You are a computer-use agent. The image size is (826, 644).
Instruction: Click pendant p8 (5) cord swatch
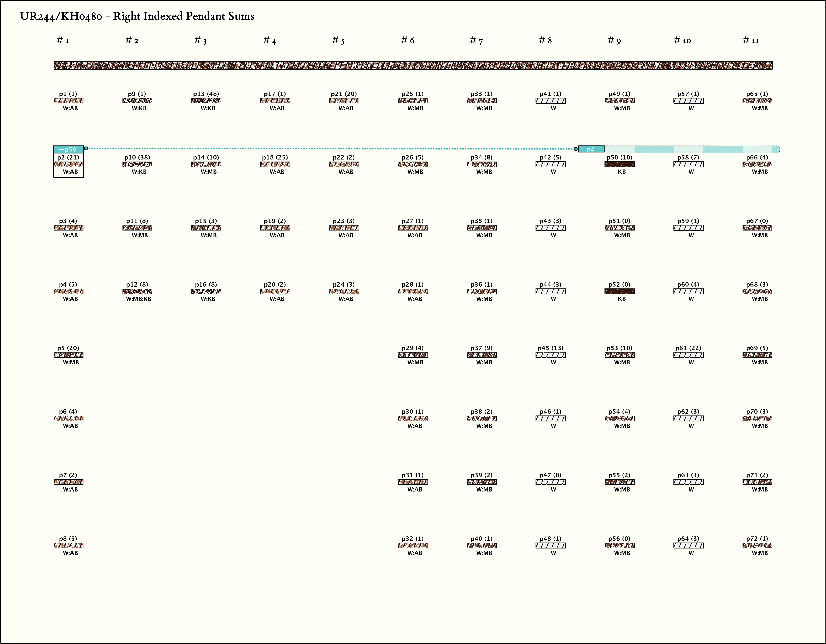[x=69, y=545]
